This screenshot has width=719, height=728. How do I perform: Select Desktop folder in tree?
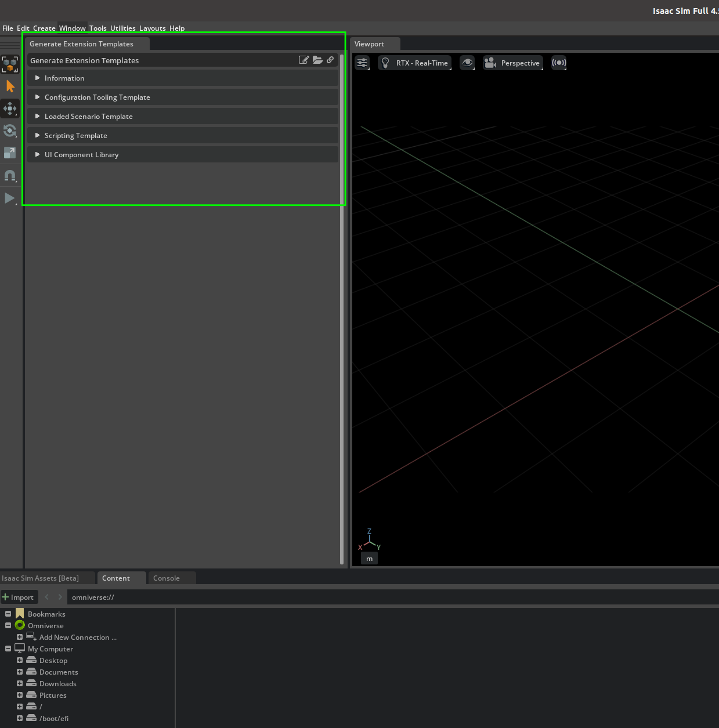point(53,660)
